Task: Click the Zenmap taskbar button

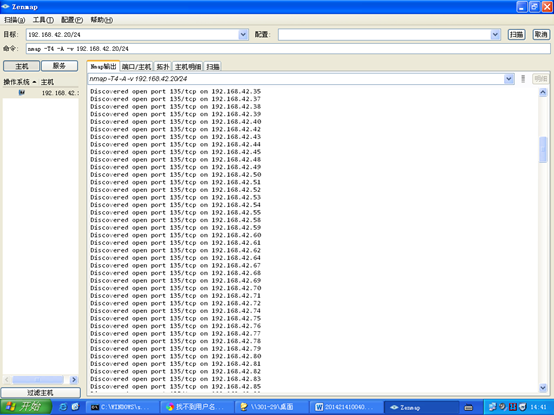Action: coord(421,407)
